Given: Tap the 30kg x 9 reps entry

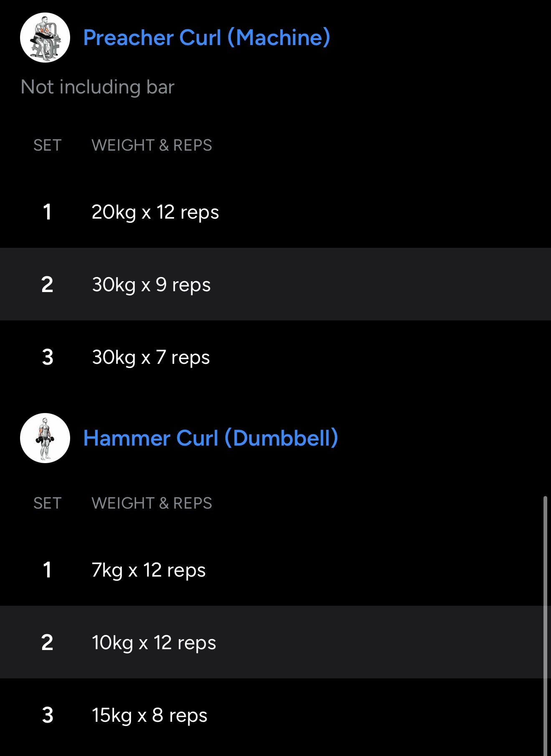Looking at the screenshot, I should pos(151,285).
